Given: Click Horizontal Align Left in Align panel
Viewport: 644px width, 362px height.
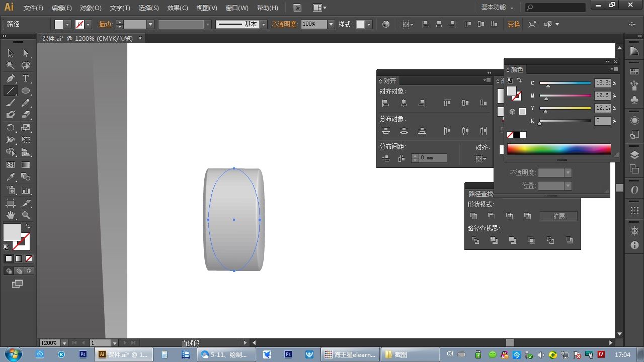Looking at the screenshot, I should (x=386, y=103).
